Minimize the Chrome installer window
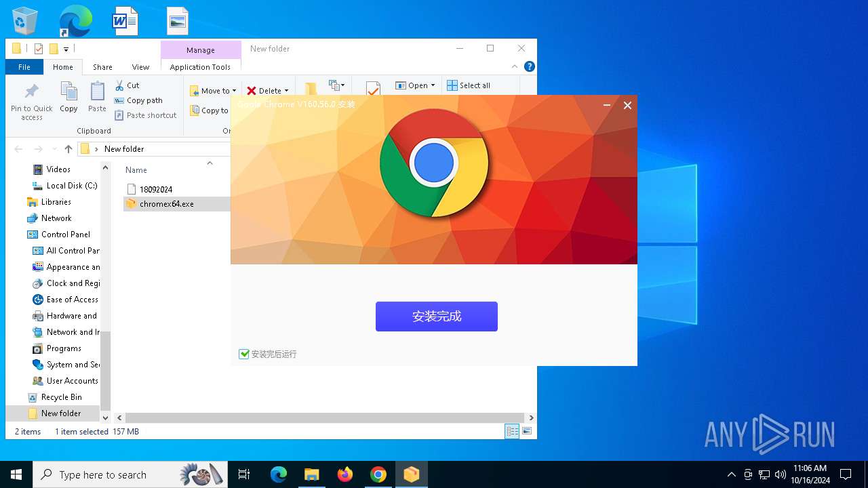Screen dimensions: 868x488 [x=607, y=105]
